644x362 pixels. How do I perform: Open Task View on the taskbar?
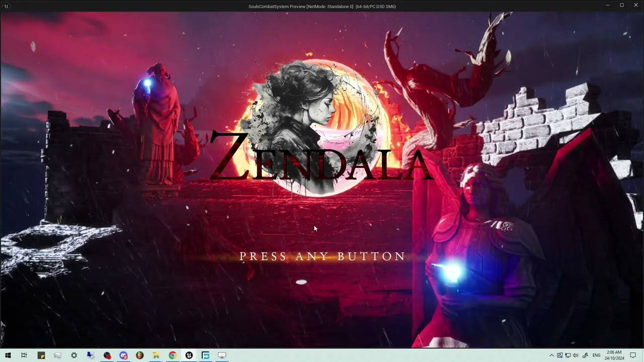[24, 355]
